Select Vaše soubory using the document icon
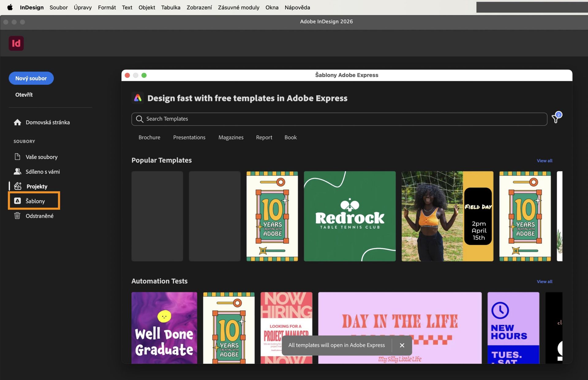The image size is (588, 380). click(17, 157)
